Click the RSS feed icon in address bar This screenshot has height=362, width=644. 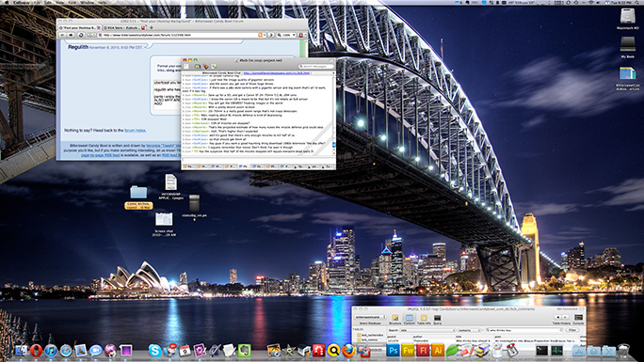pyautogui.click(x=260, y=35)
